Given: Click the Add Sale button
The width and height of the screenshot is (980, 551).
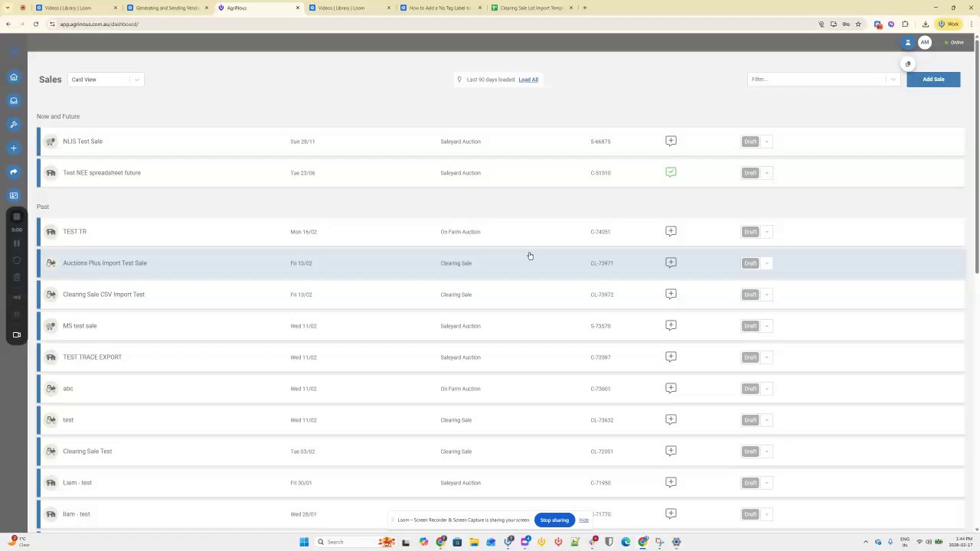Looking at the screenshot, I should pyautogui.click(x=933, y=80).
